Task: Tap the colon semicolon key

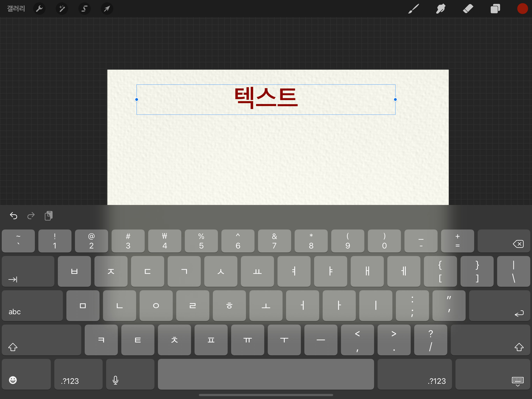Action: (412, 306)
